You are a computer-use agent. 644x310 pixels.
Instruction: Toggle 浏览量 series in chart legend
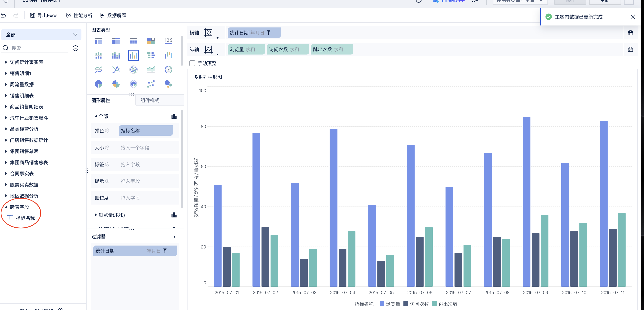coord(390,304)
